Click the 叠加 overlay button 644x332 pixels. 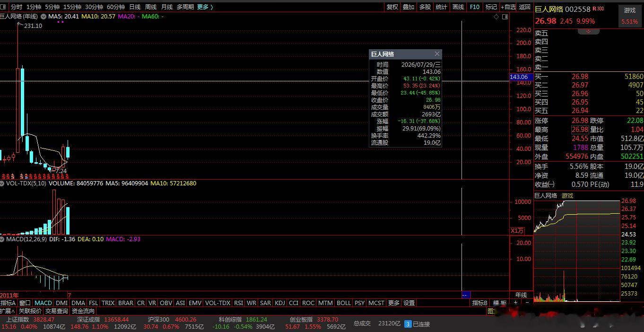point(409,7)
